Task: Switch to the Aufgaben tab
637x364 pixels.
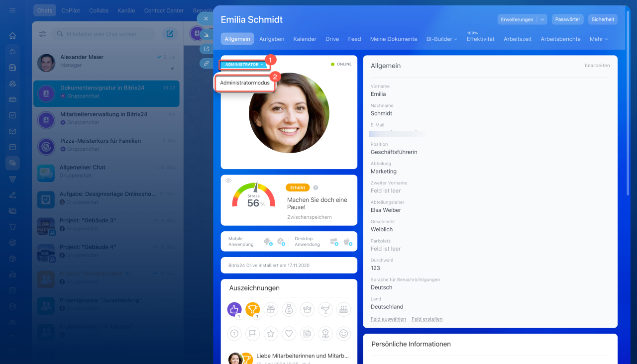Action: pyautogui.click(x=272, y=39)
